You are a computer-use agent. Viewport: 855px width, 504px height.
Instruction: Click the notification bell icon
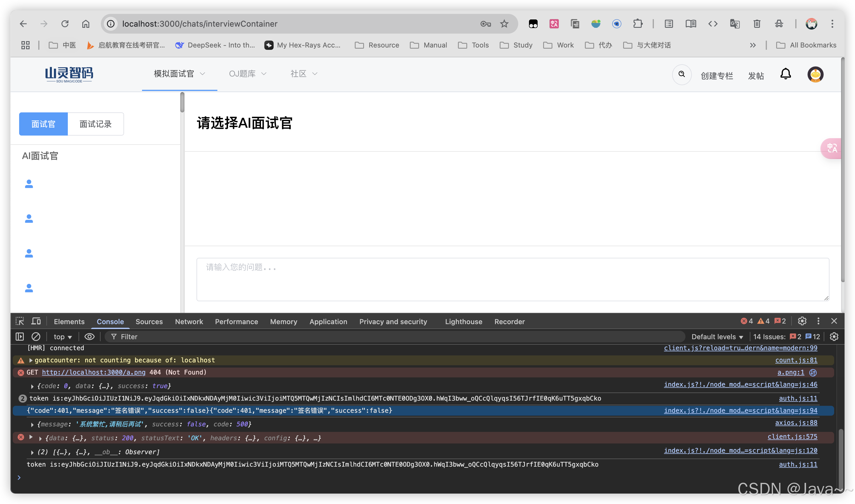pyautogui.click(x=785, y=74)
